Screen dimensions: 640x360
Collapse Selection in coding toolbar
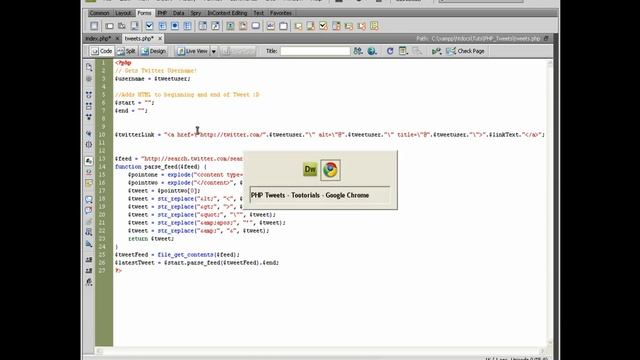pos(89,106)
